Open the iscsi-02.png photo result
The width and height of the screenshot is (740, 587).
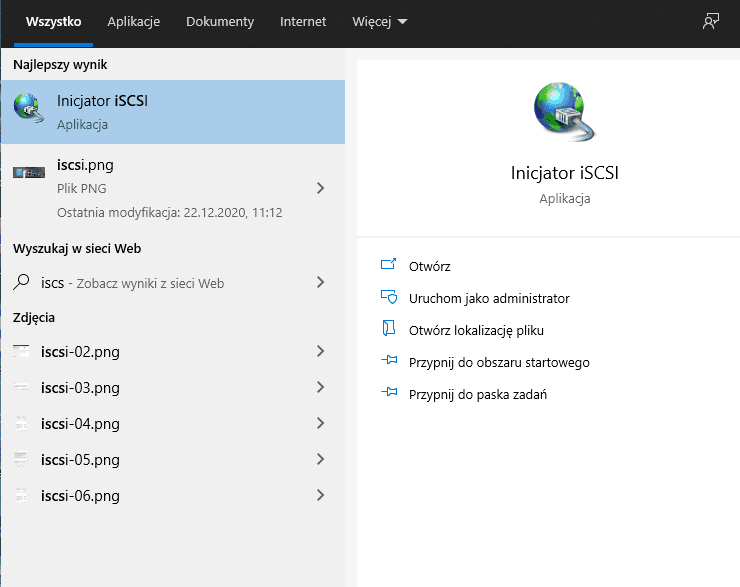173,352
